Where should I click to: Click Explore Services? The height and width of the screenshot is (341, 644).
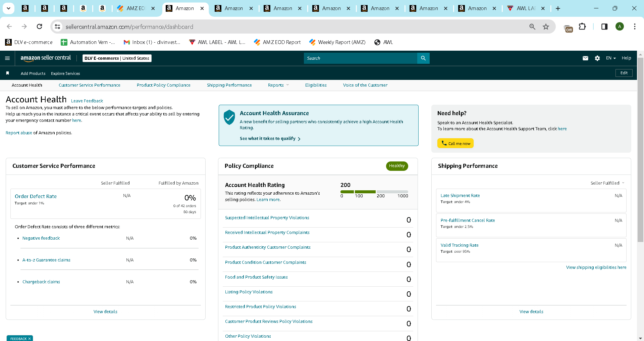pos(65,74)
